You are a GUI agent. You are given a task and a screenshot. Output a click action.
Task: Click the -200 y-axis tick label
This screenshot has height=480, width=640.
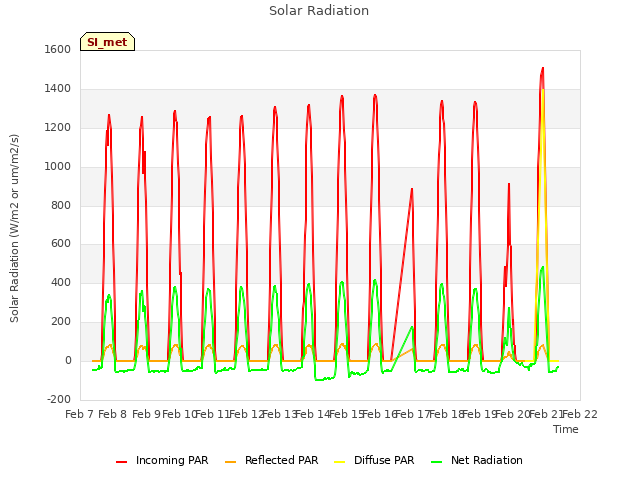[x=59, y=399]
